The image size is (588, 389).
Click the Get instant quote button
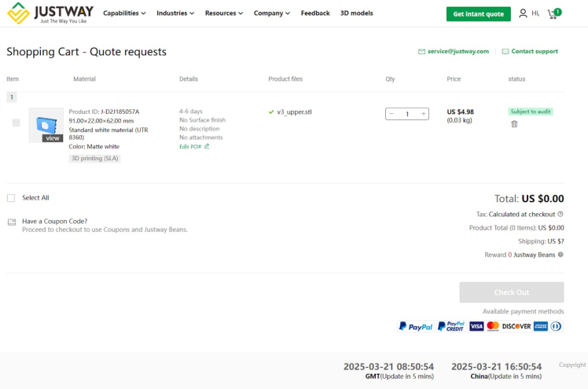[x=478, y=14]
